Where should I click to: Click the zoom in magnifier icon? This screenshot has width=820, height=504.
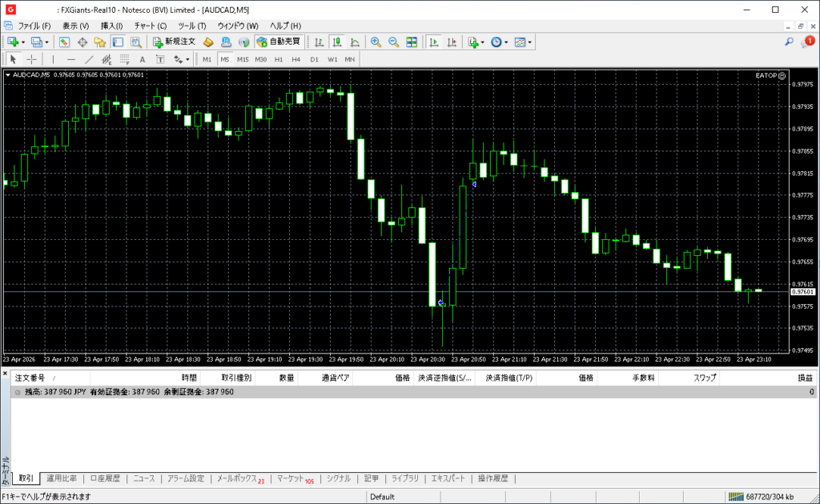click(375, 42)
